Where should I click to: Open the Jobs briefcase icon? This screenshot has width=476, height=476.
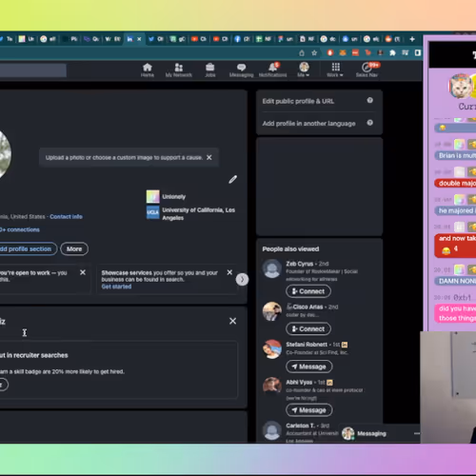209,68
